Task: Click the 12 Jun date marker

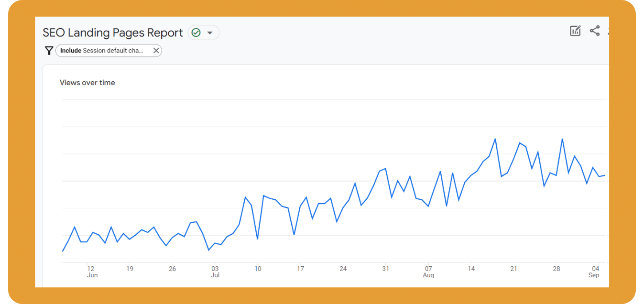Action: [91, 269]
